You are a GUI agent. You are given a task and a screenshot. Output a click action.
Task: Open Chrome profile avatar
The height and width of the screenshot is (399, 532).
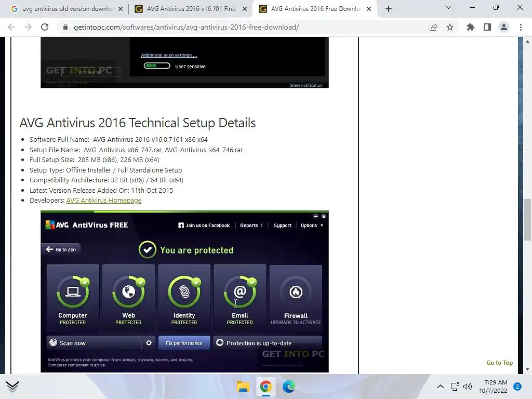[x=504, y=27]
